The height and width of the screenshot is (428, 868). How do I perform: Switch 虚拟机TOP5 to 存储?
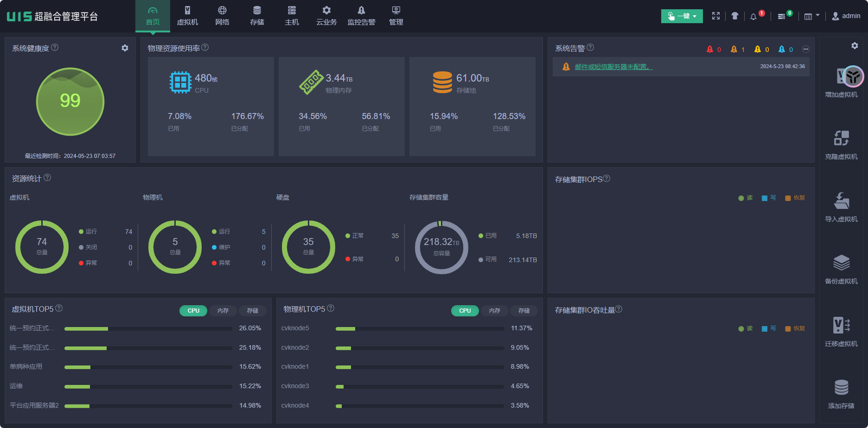pyautogui.click(x=253, y=311)
